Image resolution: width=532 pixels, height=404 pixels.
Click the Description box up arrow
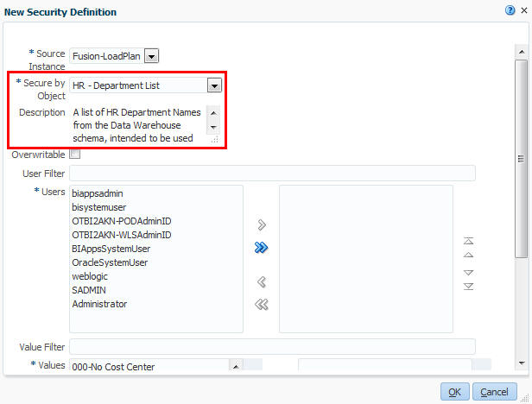coord(213,112)
